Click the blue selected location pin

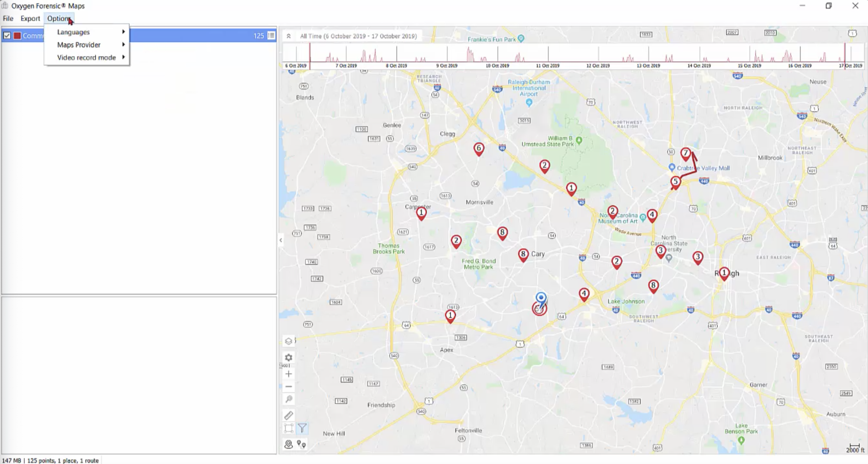point(541,299)
